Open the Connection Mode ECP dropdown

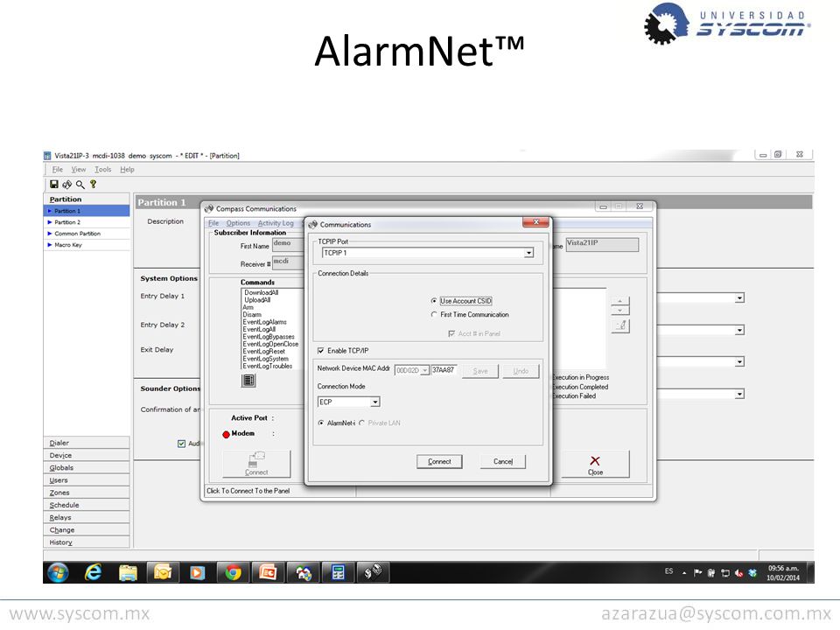click(x=375, y=402)
